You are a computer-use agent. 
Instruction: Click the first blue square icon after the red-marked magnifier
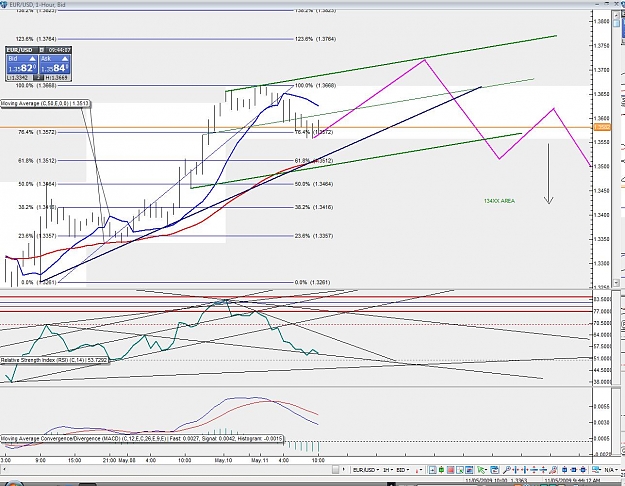coord(564,470)
